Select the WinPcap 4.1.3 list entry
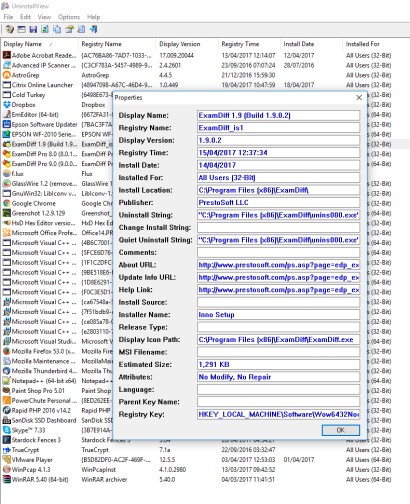Image resolution: width=410 pixels, height=504 pixels. [x=31, y=469]
